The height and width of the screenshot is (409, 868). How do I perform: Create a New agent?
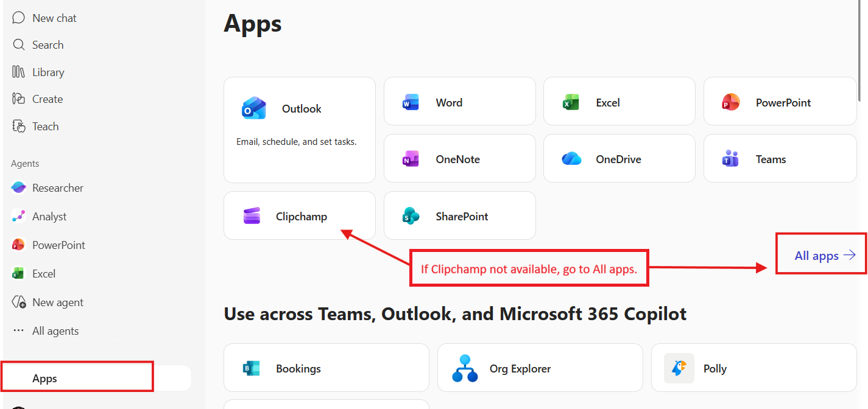coord(57,302)
